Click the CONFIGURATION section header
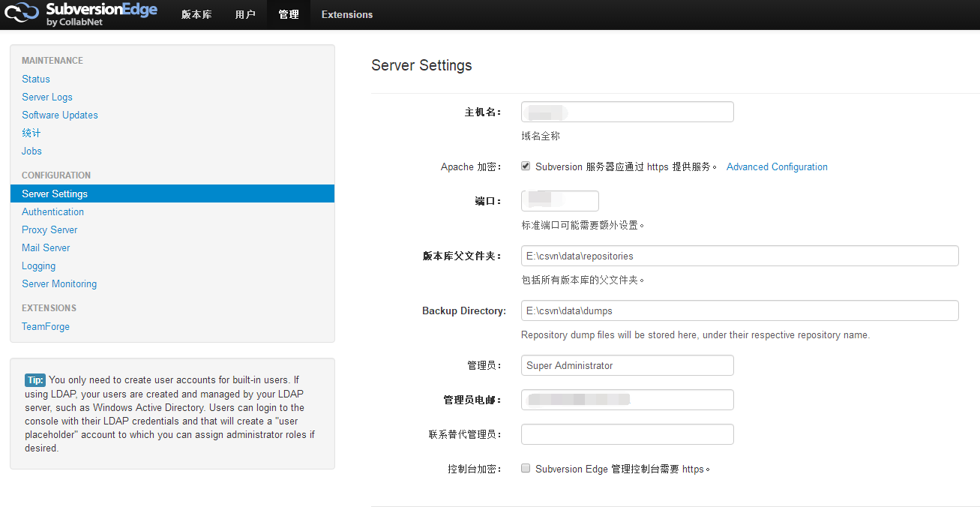This screenshot has height=507, width=980. 56,175
